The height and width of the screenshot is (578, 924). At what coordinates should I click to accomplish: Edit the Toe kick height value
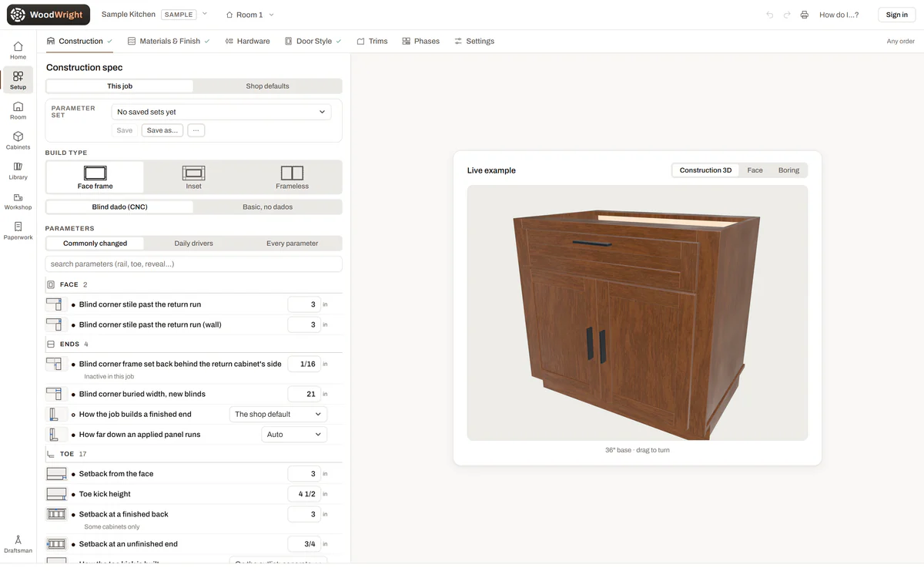click(304, 494)
